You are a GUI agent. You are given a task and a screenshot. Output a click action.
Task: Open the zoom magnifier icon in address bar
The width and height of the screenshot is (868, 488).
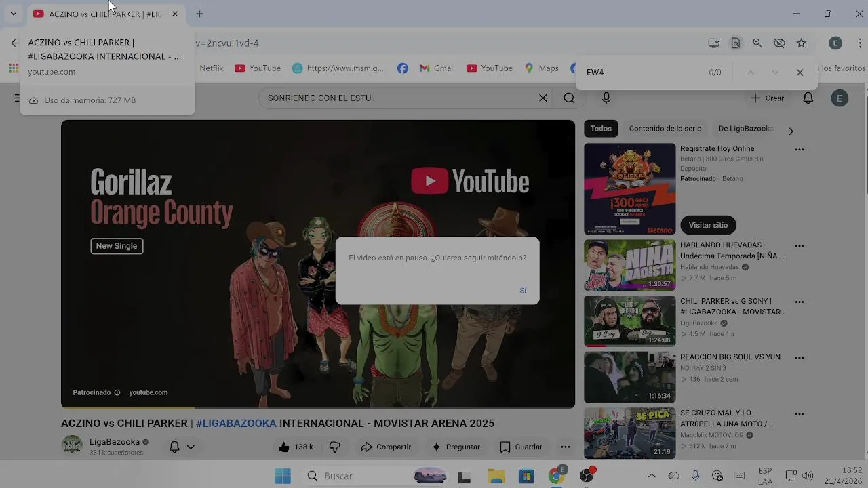pos(757,43)
